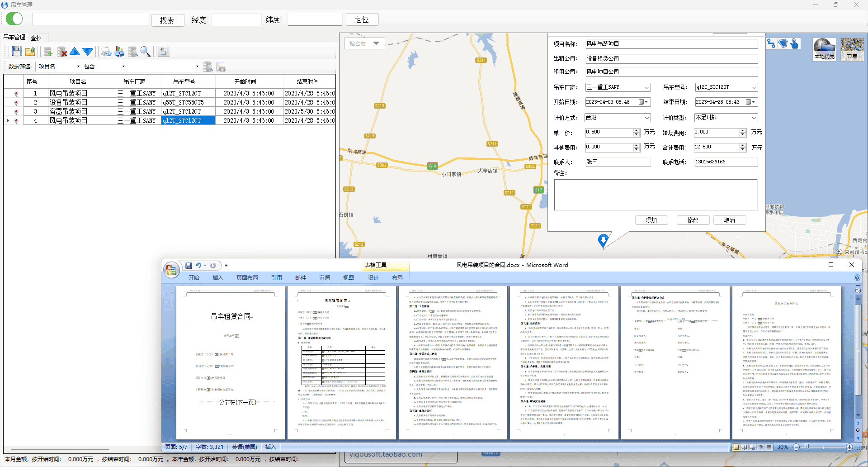Click the Word Office button orb
The height and width of the screenshot is (467, 868).
[x=171, y=270]
